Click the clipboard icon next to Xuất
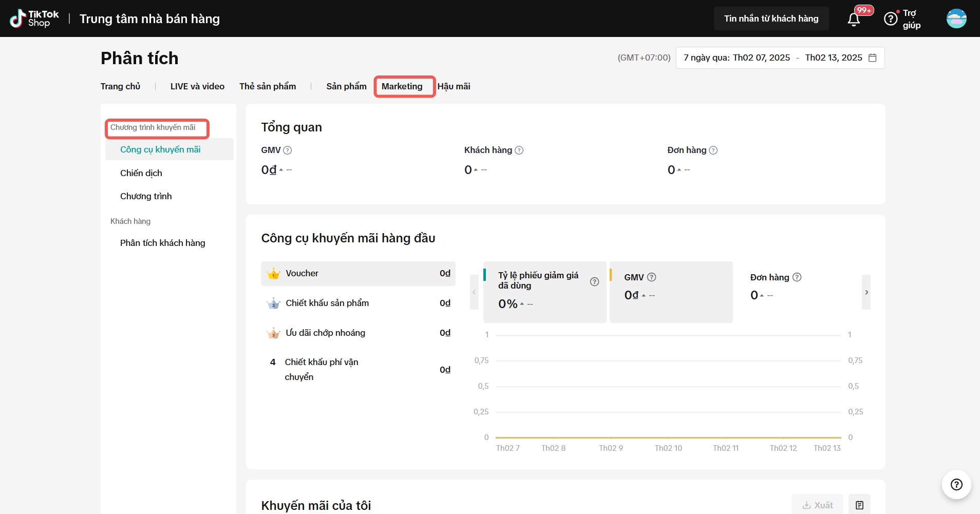Image resolution: width=980 pixels, height=514 pixels. (859, 505)
